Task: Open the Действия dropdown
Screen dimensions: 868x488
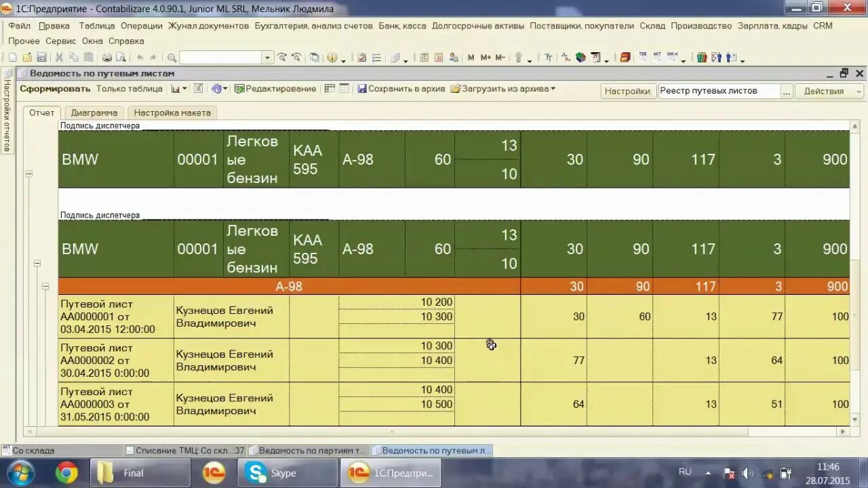Action: [x=830, y=91]
